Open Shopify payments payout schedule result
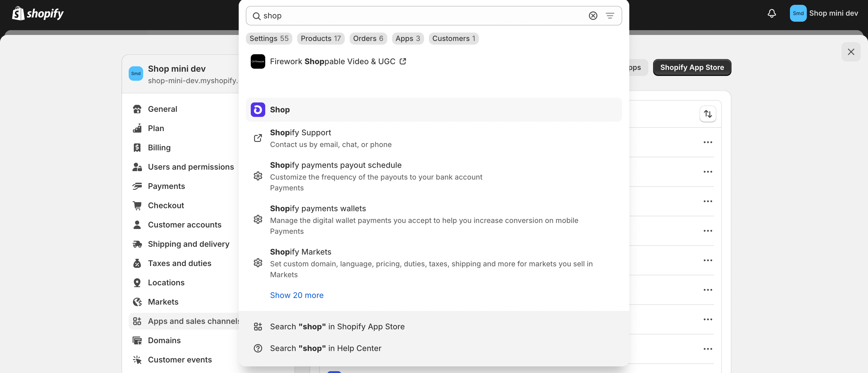 (x=434, y=177)
